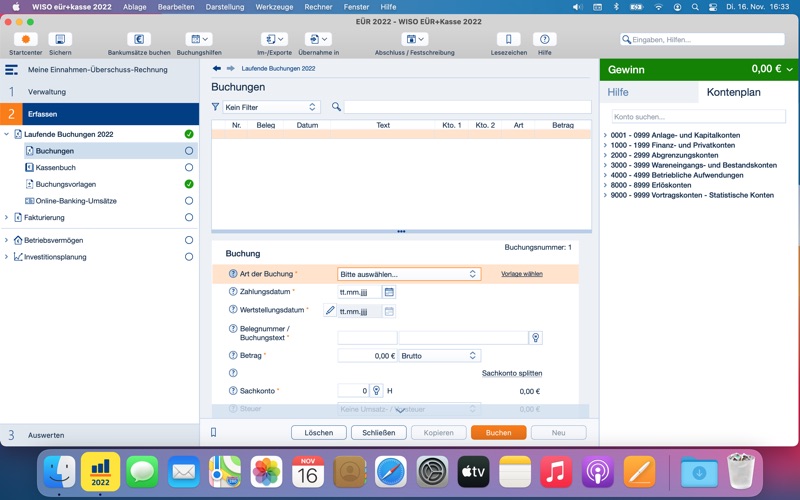Select section 1 Verwaltung
This screenshot has width=800, height=500.
(99, 92)
